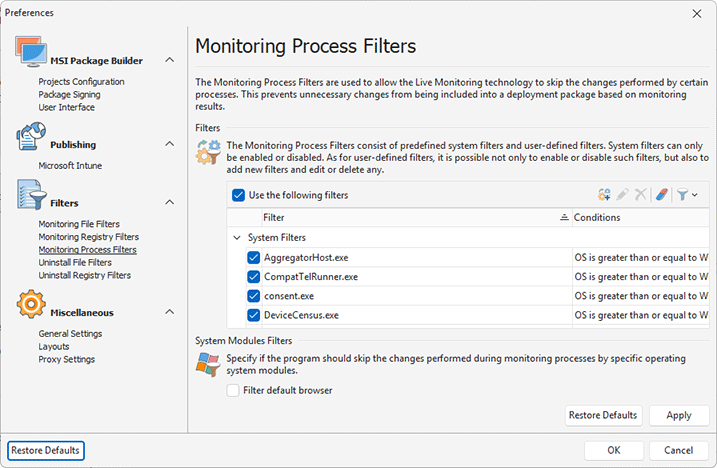Click the funnel icon in filters toolbar

pos(682,195)
